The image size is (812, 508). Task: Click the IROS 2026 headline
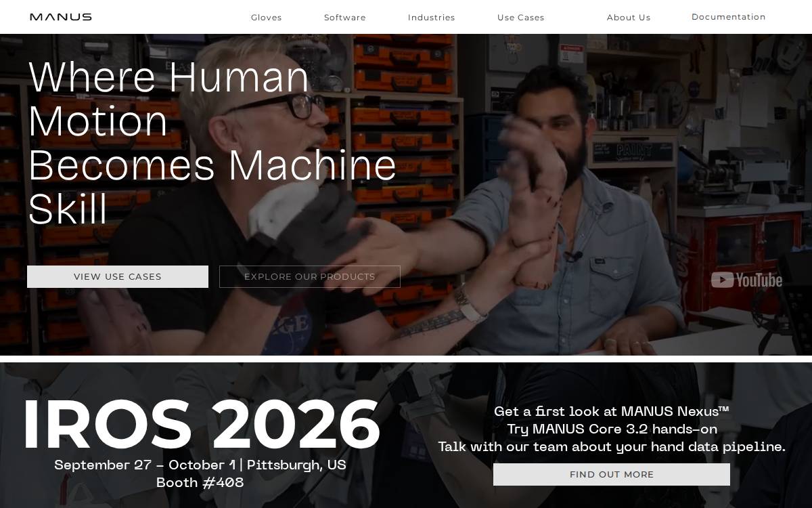point(202,425)
